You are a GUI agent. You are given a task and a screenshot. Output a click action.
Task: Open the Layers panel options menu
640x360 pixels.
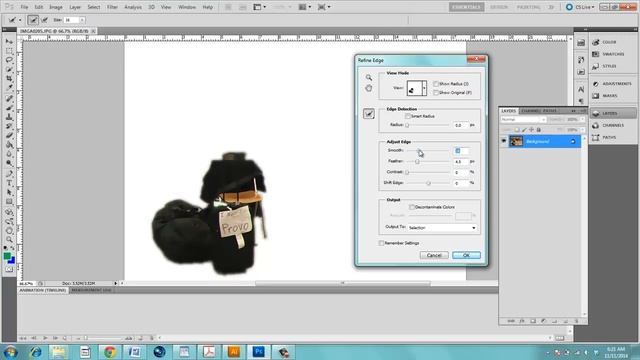(583, 111)
